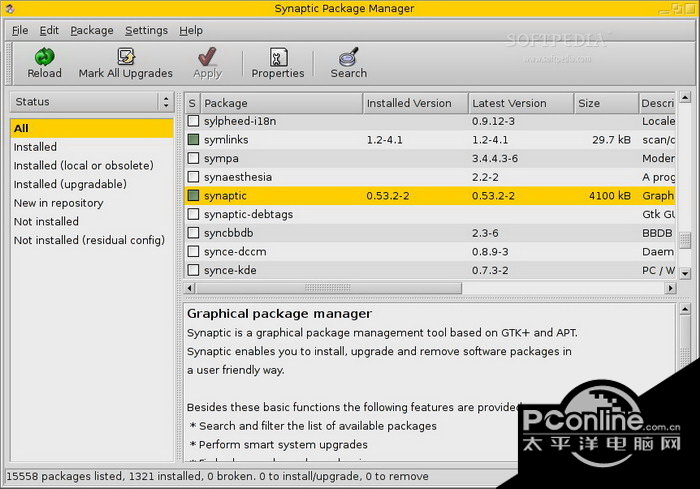Image resolution: width=700 pixels, height=489 pixels.
Task: Click the Apply checkmark icon
Action: click(207, 57)
